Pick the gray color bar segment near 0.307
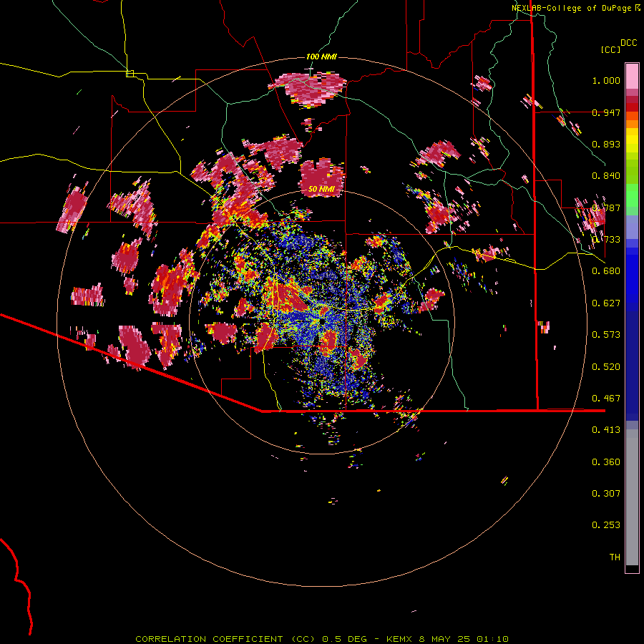 632,497
